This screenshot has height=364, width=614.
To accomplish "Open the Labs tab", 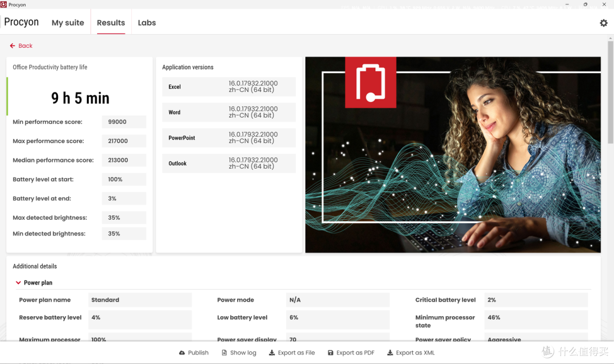I will [147, 23].
